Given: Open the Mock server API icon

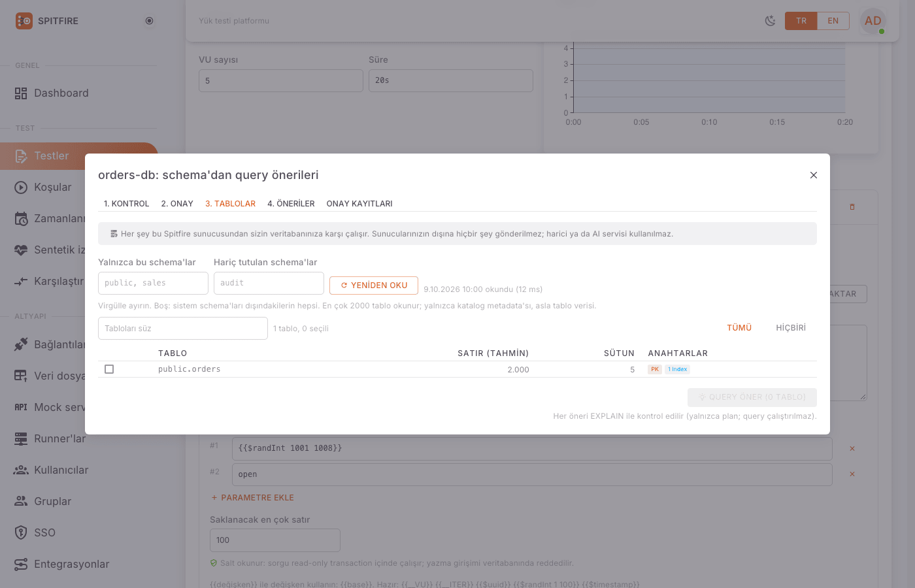Looking at the screenshot, I should [x=21, y=407].
